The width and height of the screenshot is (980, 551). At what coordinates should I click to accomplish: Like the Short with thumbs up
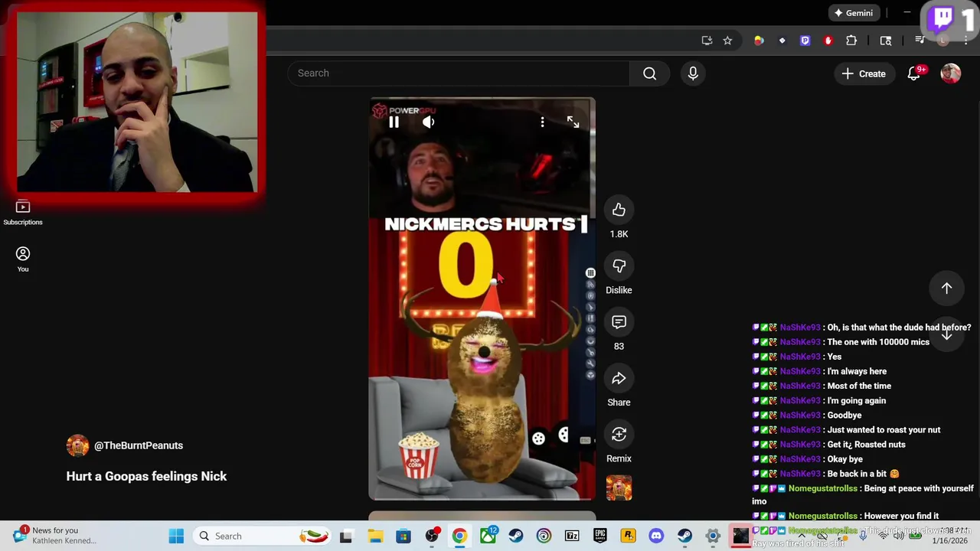point(619,210)
